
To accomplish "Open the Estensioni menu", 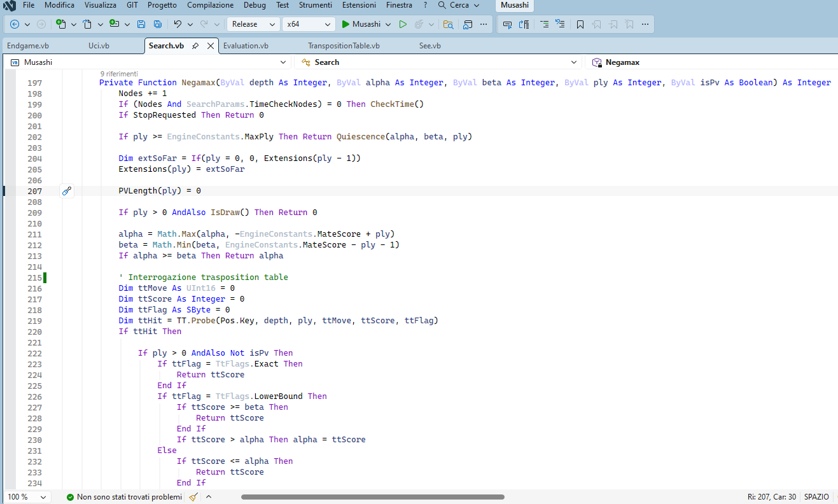I will coord(359,5).
